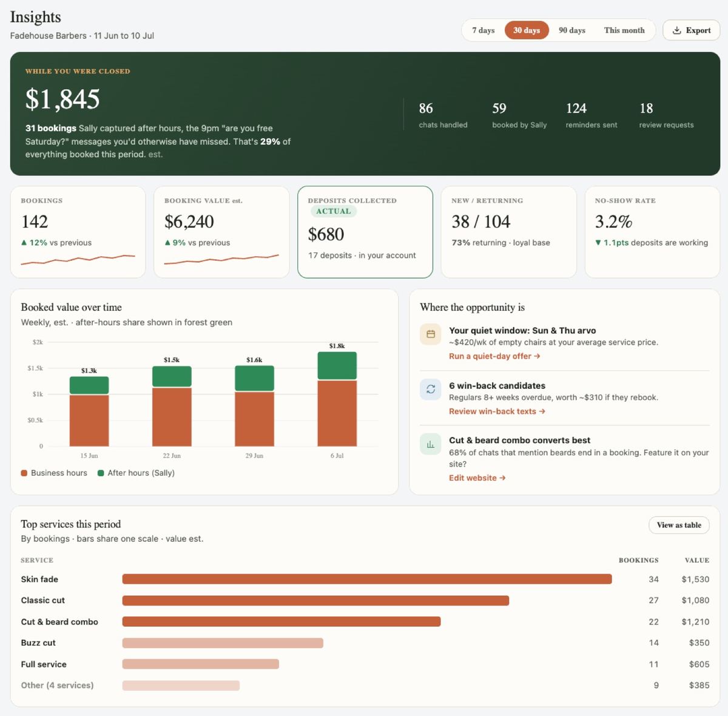
Task: Open View as table
Action: click(679, 525)
